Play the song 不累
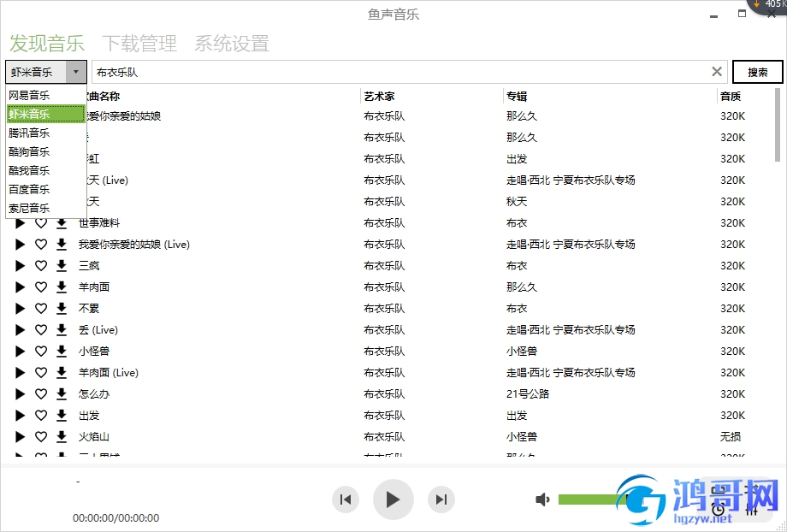787x532 pixels. (20, 309)
